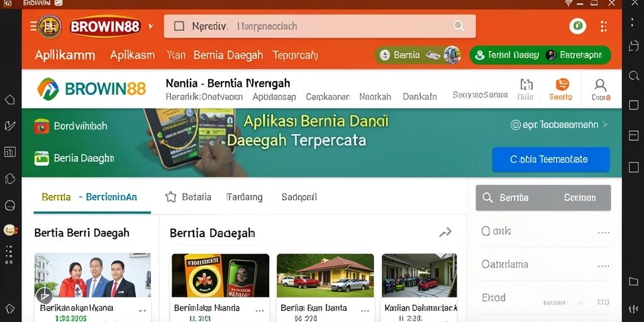This screenshot has width=644, height=322.
Task: Click the blue Cotila Teemeotate button
Action: click(551, 159)
